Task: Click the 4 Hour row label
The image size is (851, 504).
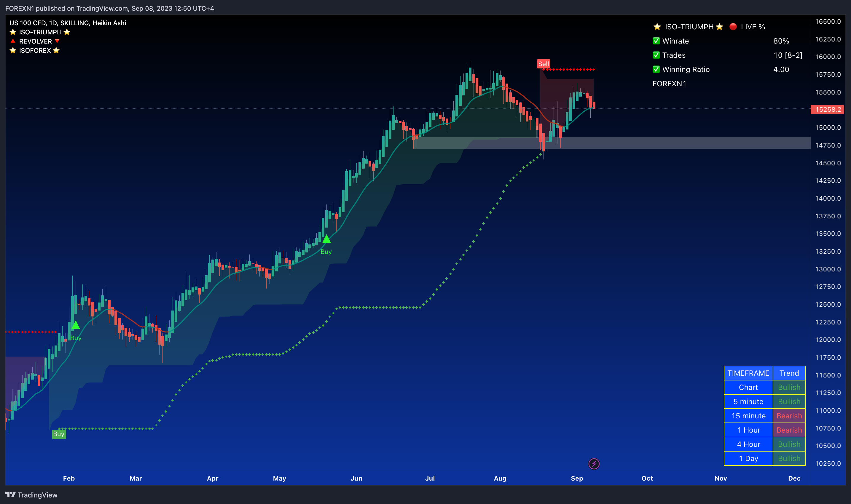Action: (748, 444)
